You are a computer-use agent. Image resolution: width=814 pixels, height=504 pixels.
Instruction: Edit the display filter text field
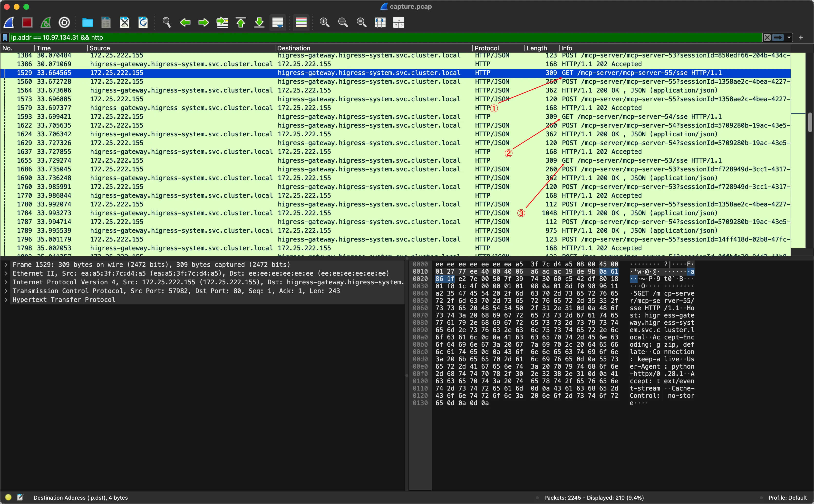click(385, 37)
